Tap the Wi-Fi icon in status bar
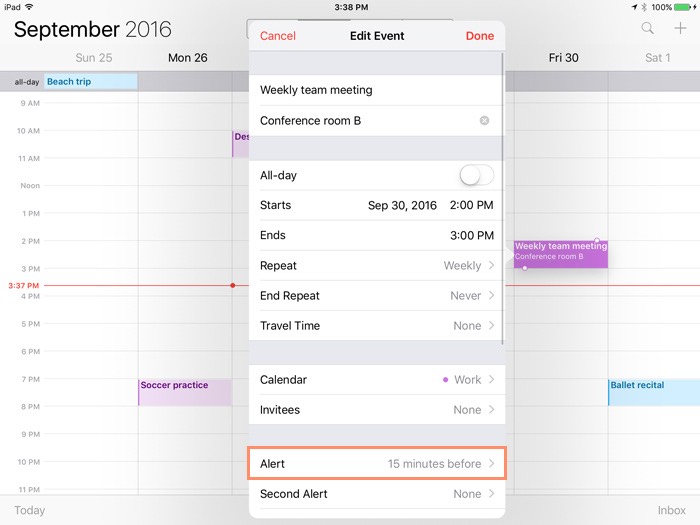The image size is (700, 525). [29, 7]
